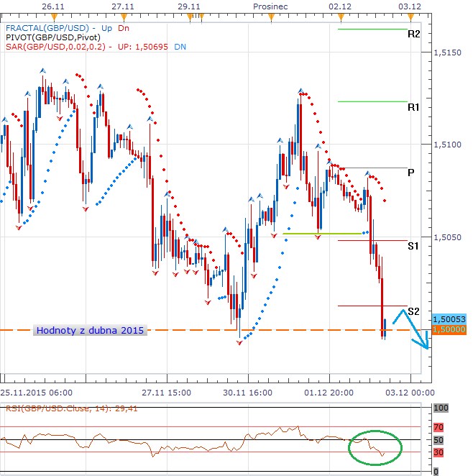Click the 30.11 16:00 time axis label
The image size is (473, 476).
(x=248, y=393)
